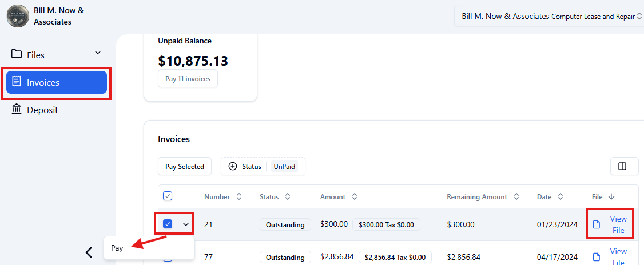Click the 04/17/2024 date cell
This screenshot has width=644, height=265.
(x=557, y=257)
